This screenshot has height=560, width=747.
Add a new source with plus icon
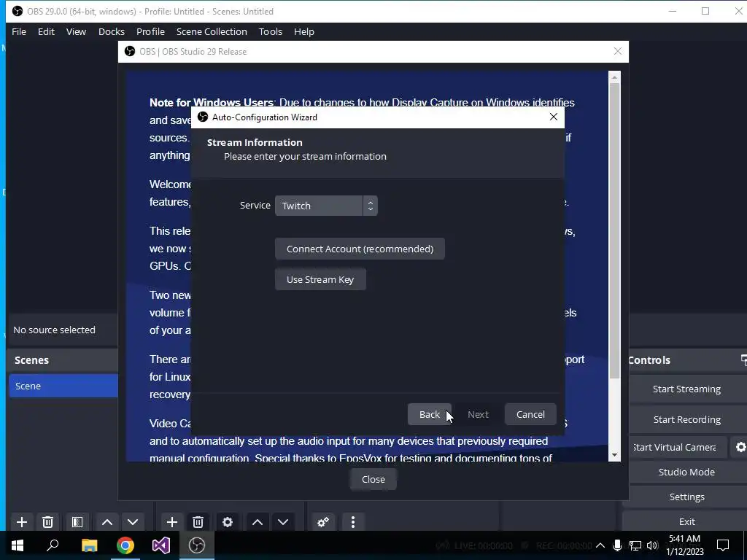172,522
